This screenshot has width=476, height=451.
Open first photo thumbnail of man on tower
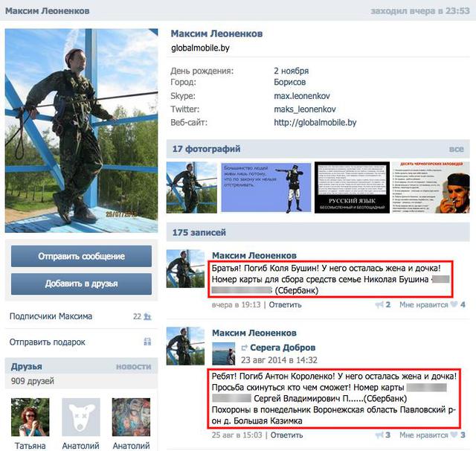coord(192,188)
